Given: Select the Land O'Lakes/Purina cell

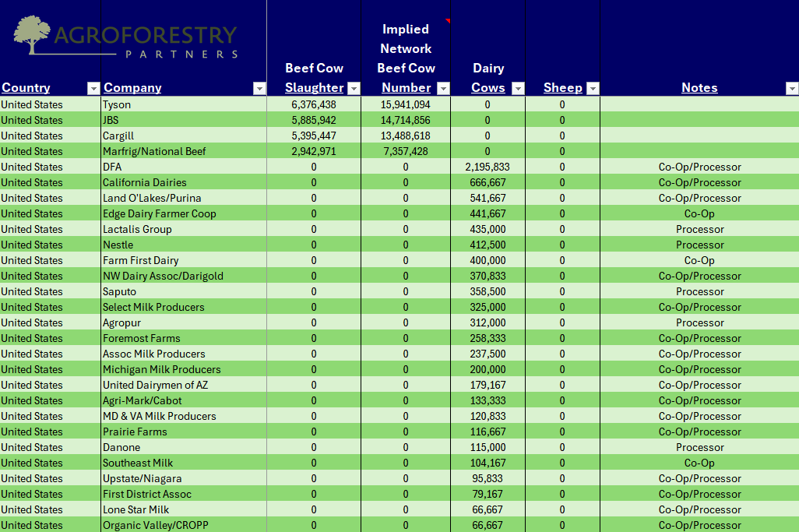Looking at the screenshot, I should coord(184,198).
